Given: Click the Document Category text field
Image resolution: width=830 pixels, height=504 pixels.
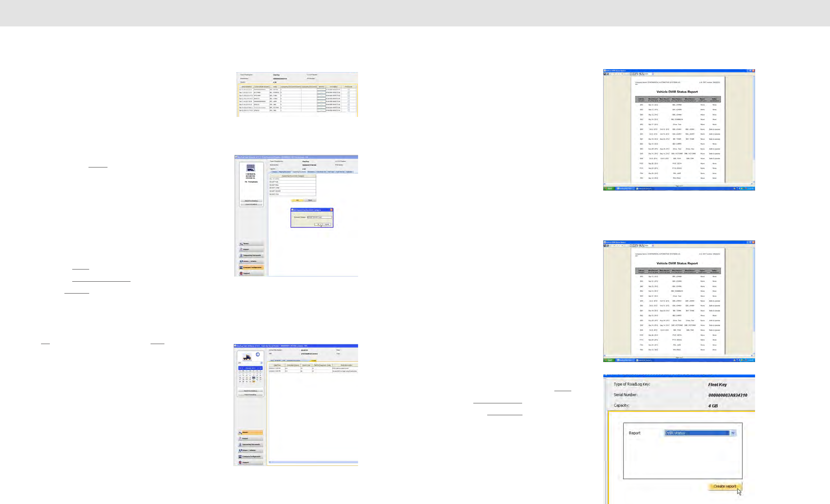Looking at the screenshot, I should (x=319, y=217).
